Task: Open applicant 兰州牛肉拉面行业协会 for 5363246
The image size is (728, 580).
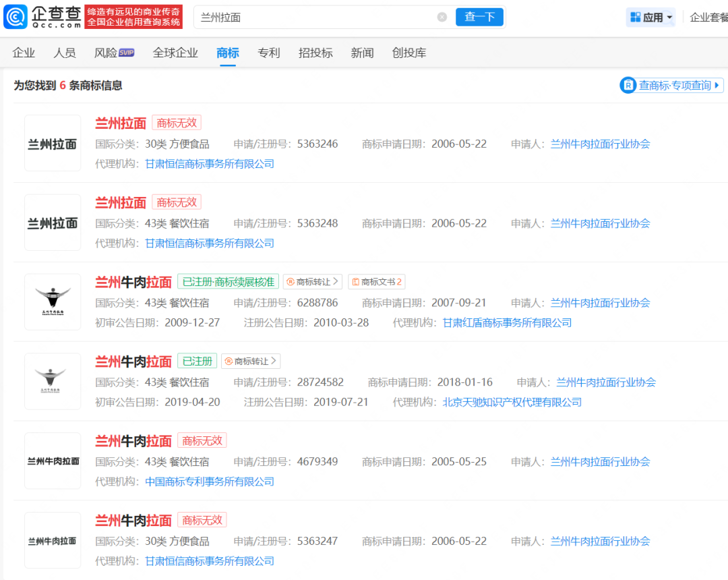Action: pyautogui.click(x=601, y=144)
